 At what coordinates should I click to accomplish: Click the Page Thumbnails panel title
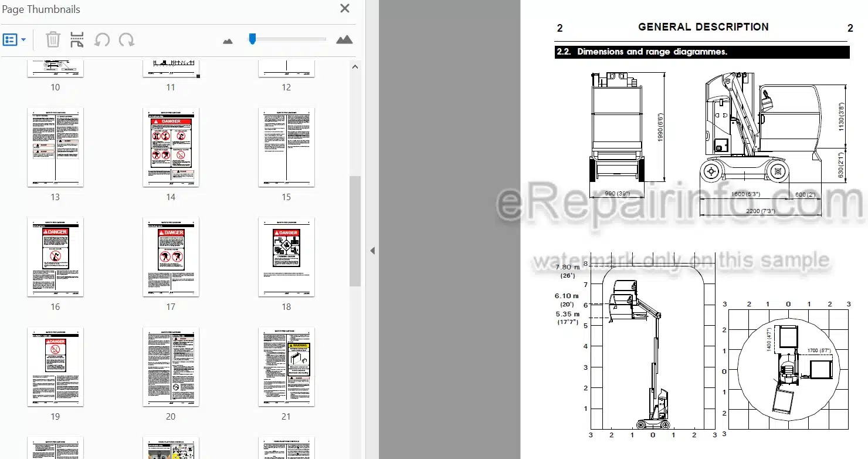(41, 9)
